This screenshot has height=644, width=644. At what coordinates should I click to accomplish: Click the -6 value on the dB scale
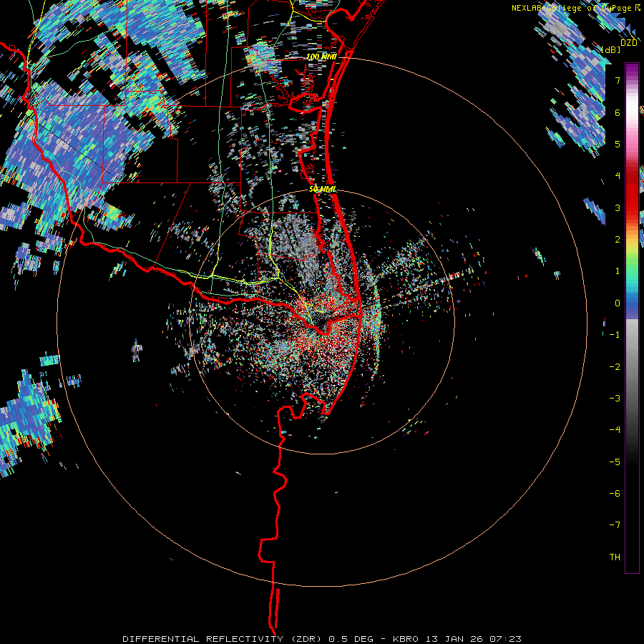[615, 493]
